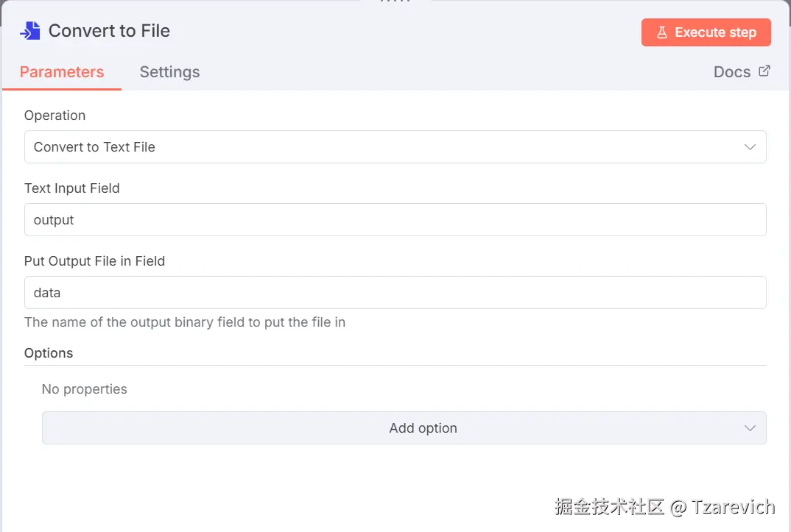The width and height of the screenshot is (791, 532).
Task: Click the external link icon beside Docs
Action: click(x=764, y=71)
